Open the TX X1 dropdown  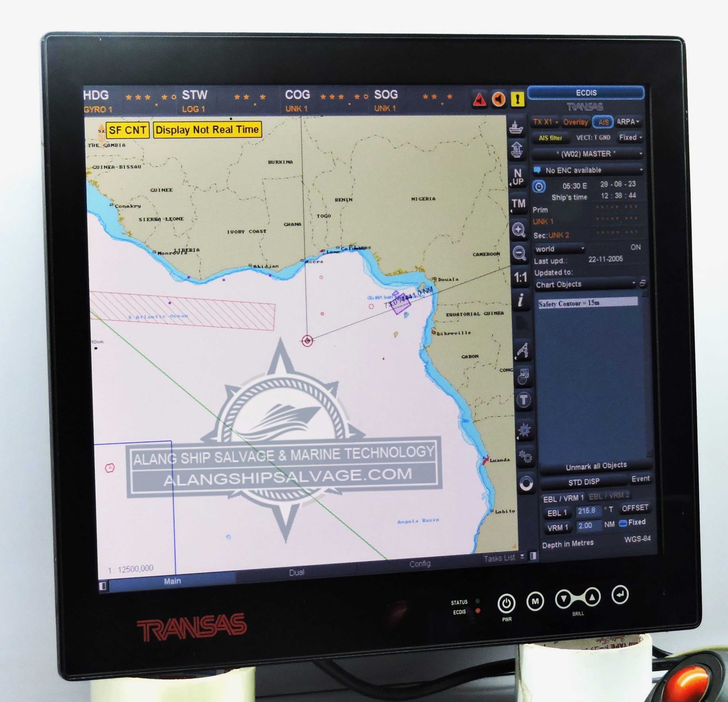pos(545,122)
